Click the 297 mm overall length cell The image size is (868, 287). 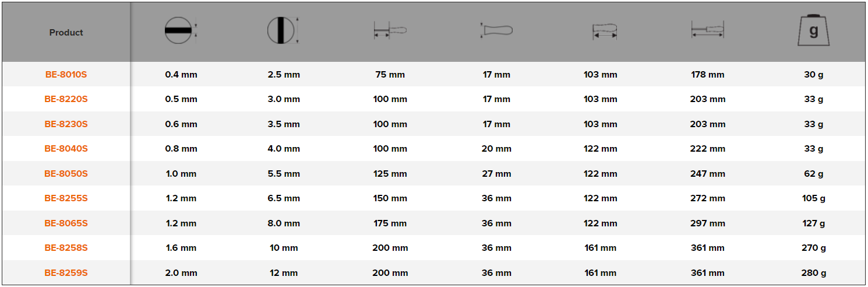click(x=707, y=223)
